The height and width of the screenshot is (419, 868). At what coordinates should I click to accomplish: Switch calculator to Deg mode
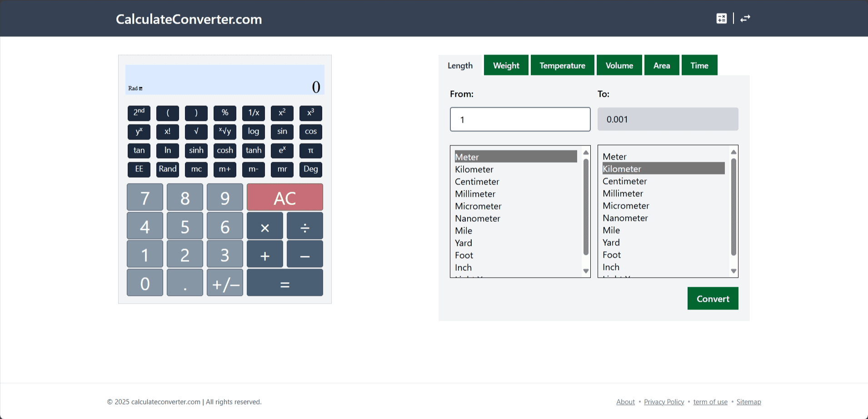310,169
